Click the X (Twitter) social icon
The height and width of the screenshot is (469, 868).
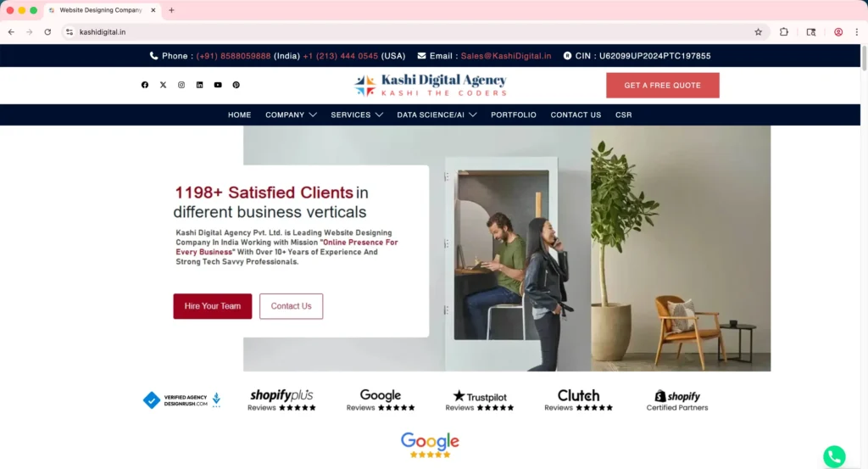[164, 85]
